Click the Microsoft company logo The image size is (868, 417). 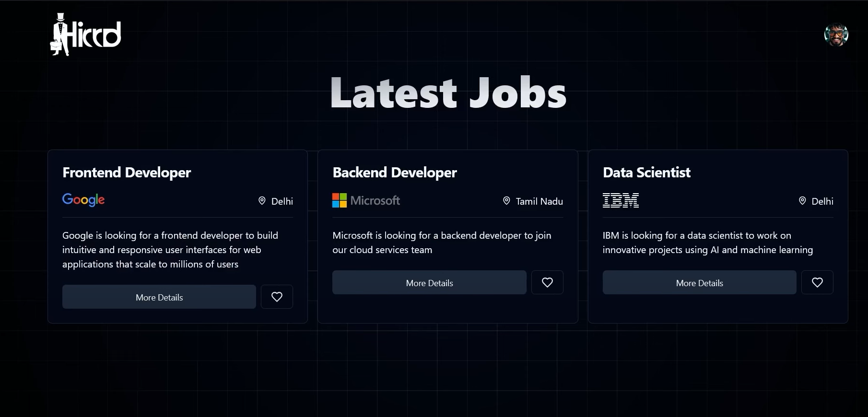pyautogui.click(x=366, y=200)
